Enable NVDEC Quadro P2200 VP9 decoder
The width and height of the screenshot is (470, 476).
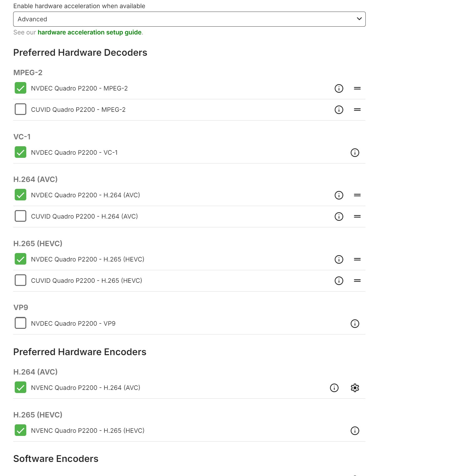click(21, 323)
